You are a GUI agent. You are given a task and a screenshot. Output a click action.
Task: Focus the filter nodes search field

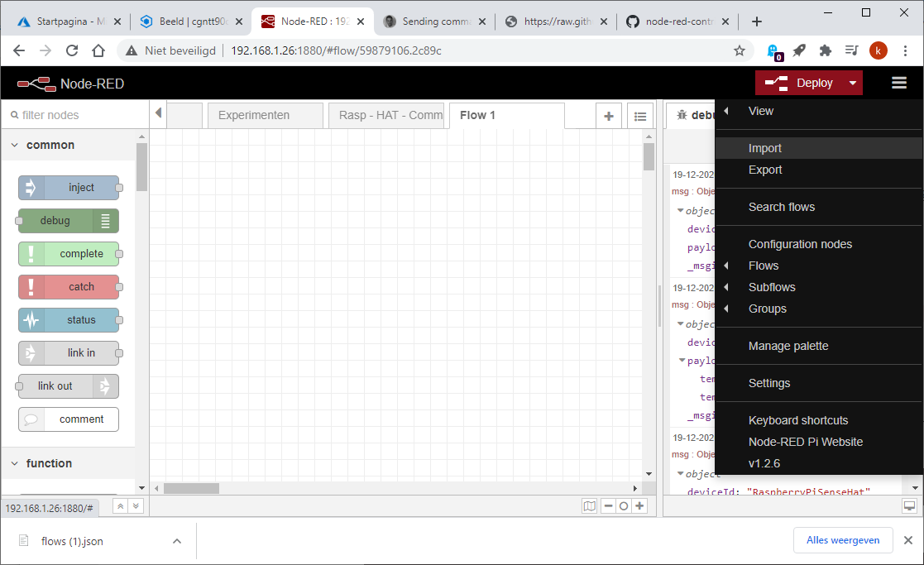pyautogui.click(x=75, y=115)
